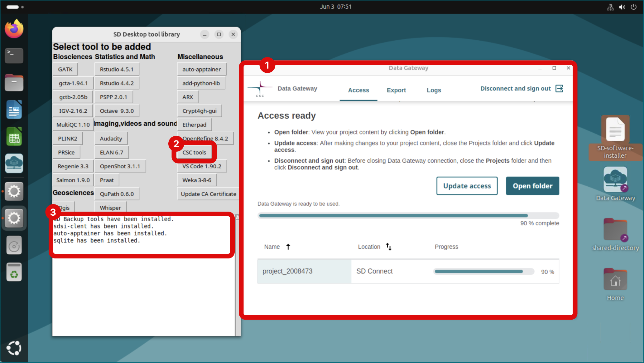Install GATK tool
The image size is (644, 363).
click(65, 69)
